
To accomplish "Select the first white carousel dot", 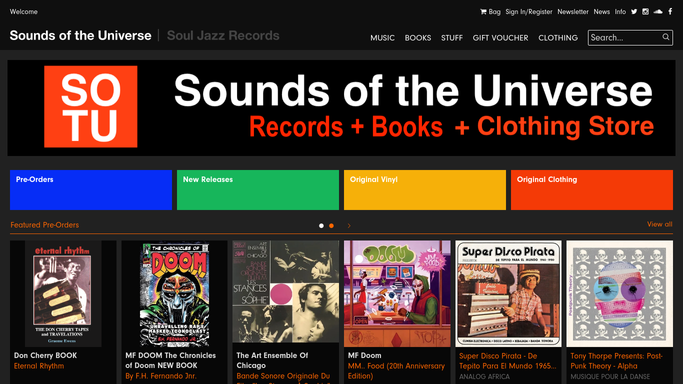I will click(321, 226).
